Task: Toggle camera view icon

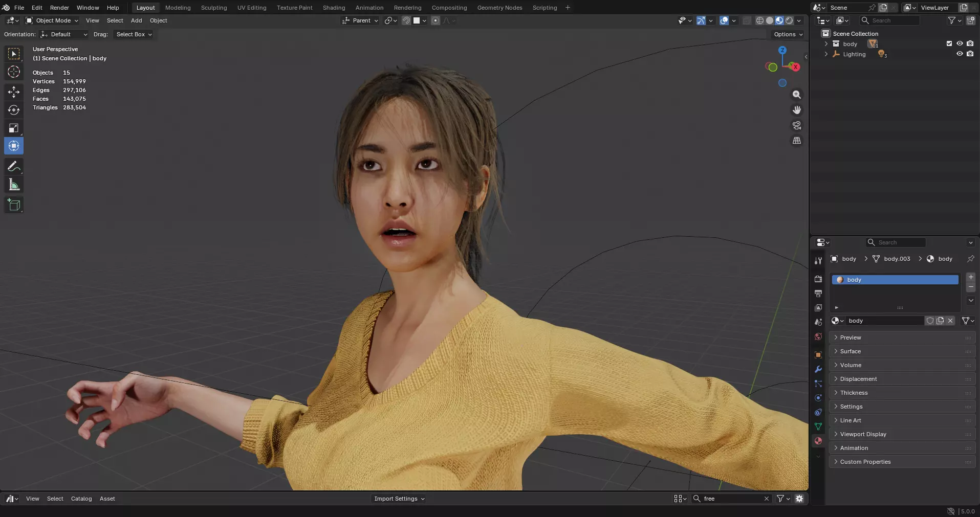Action: tap(797, 125)
